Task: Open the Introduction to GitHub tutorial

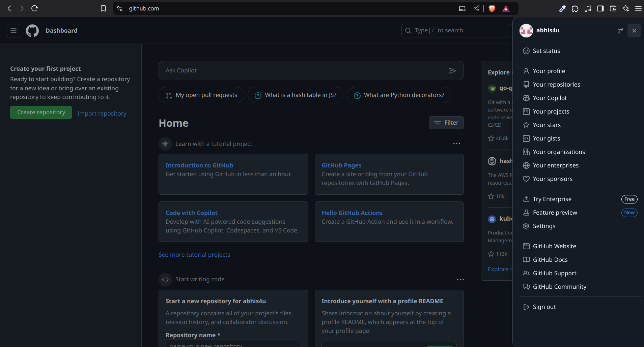Action: click(199, 165)
